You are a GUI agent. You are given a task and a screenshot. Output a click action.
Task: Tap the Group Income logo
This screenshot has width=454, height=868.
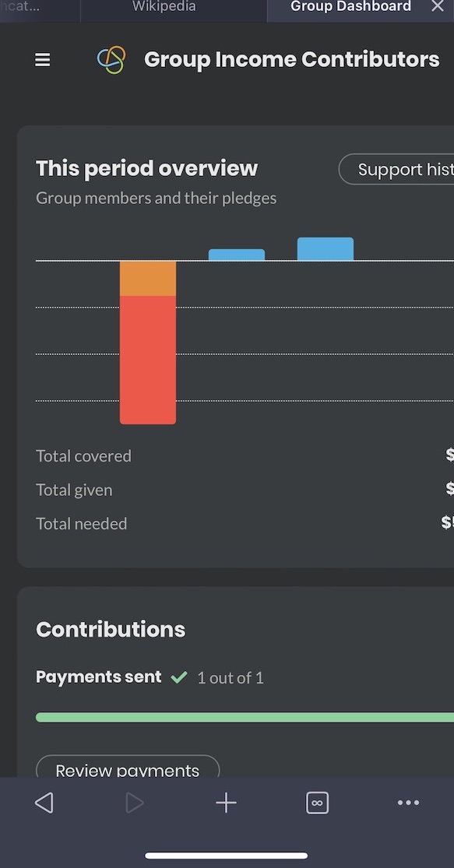point(111,59)
